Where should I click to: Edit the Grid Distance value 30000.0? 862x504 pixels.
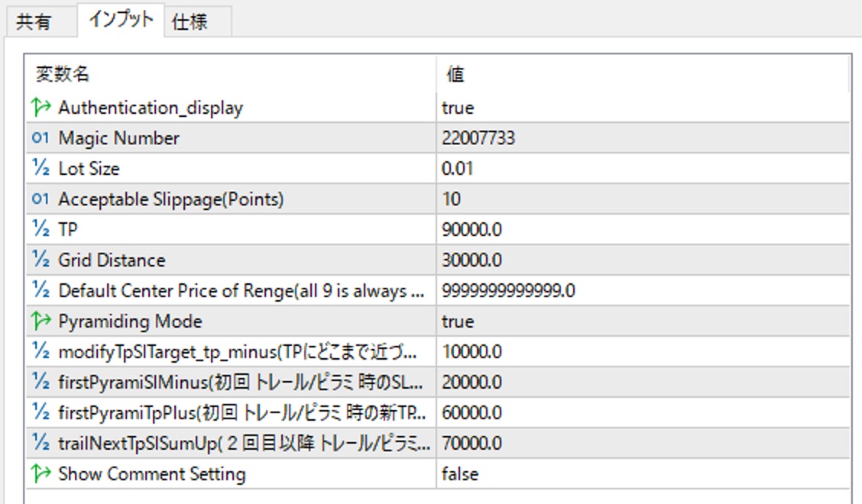tap(472, 260)
